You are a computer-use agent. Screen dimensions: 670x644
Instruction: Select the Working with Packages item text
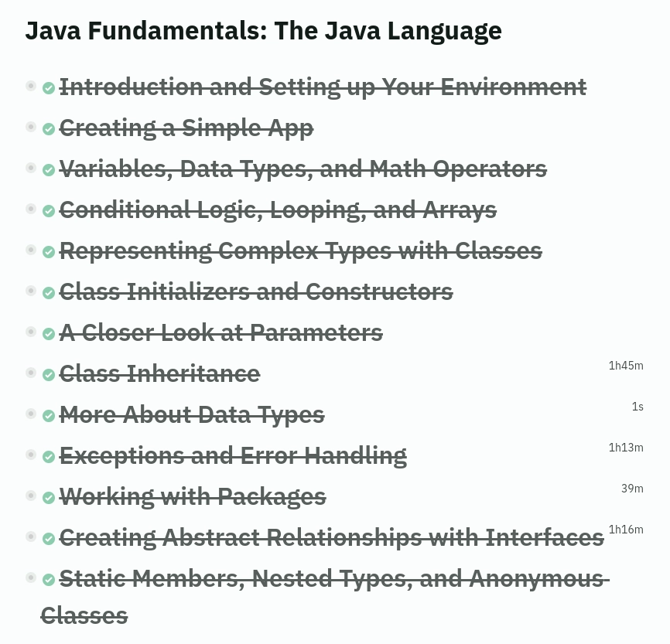coord(193,496)
